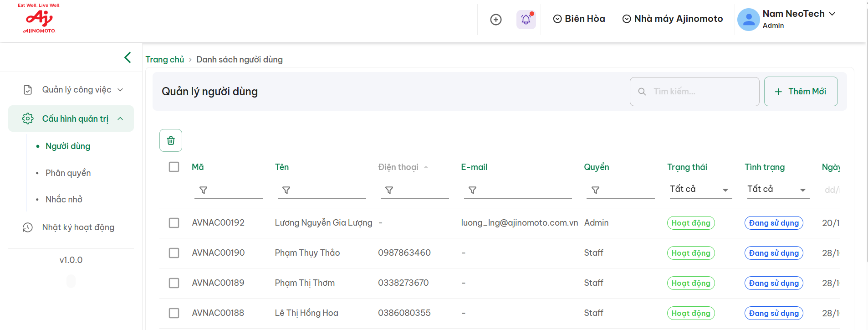Click the filter icon under E-mail column
Screen dimensions: 868x330
coord(473,190)
